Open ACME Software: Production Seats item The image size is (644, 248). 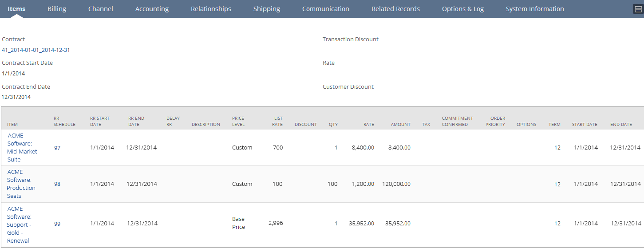(x=21, y=184)
